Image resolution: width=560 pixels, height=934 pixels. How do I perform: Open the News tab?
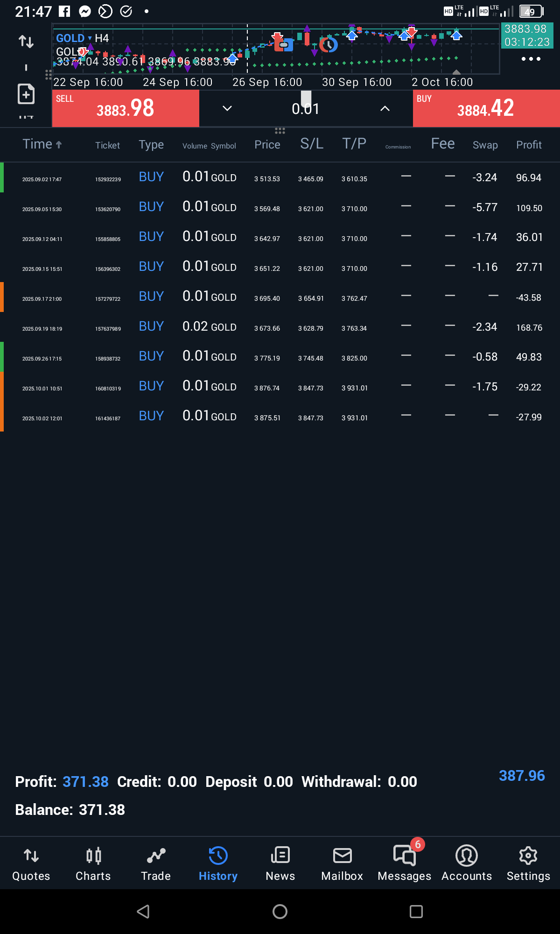280,864
